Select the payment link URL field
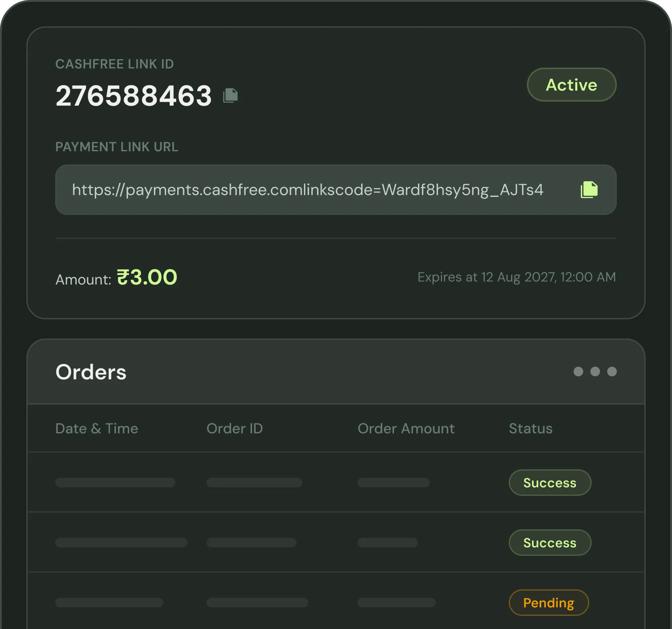Screen dimensions: 672x629 (x=336, y=190)
